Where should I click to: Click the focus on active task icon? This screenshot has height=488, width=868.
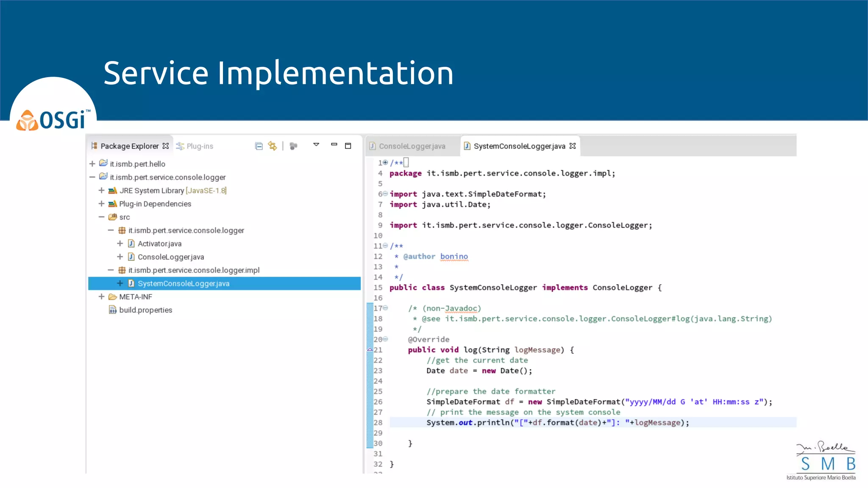click(293, 146)
